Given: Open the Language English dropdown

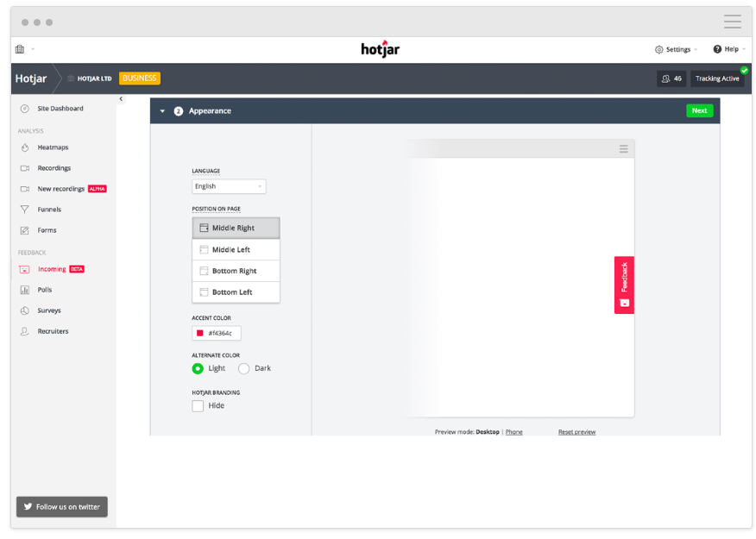Looking at the screenshot, I should (229, 186).
